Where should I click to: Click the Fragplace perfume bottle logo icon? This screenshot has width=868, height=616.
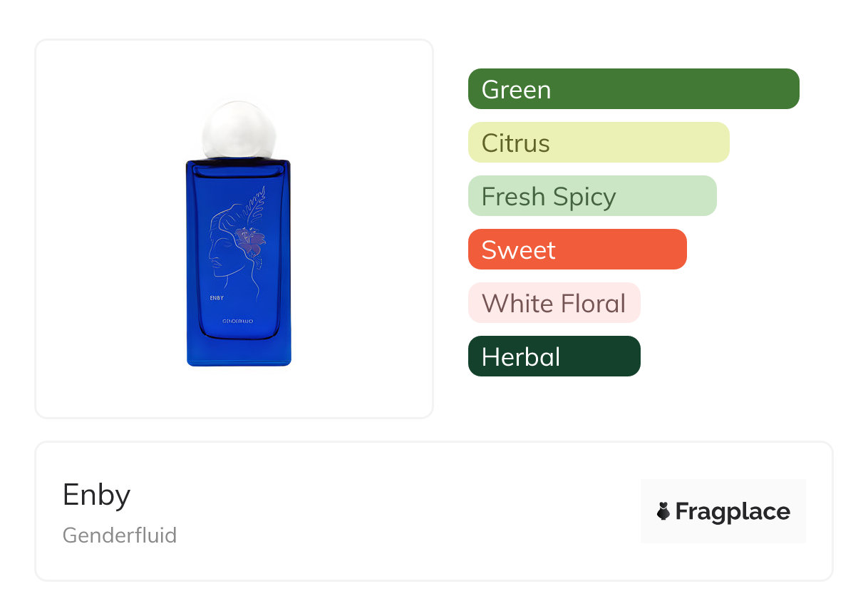coord(663,511)
